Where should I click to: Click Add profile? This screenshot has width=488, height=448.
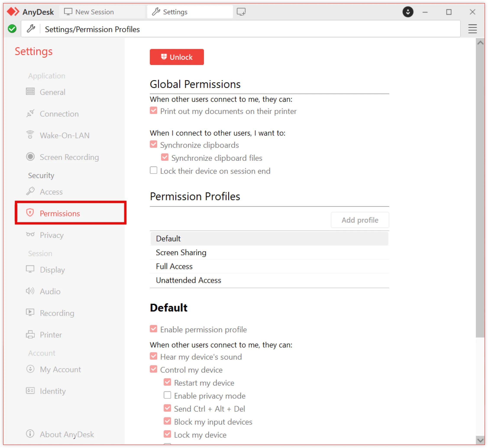360,220
